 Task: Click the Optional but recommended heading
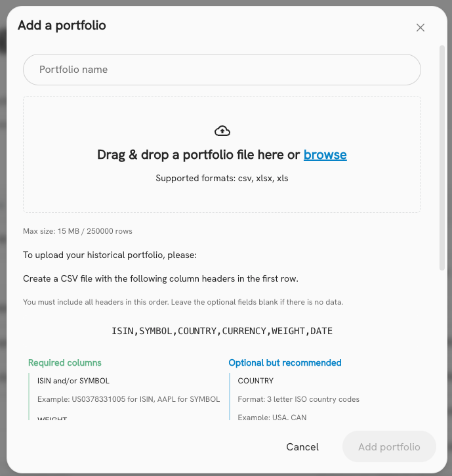[x=285, y=363]
